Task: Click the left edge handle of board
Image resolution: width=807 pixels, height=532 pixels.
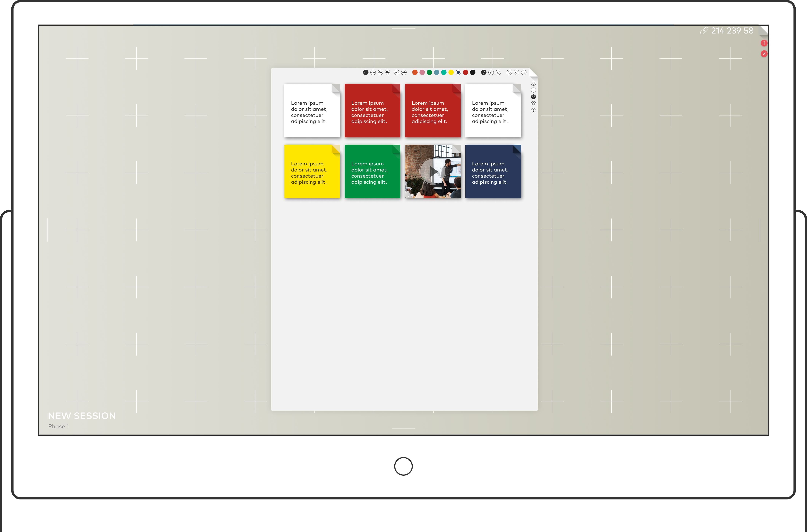Action: coord(48,230)
